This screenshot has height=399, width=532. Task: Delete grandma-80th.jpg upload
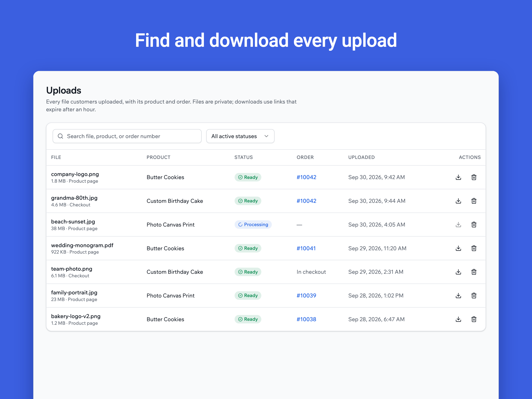pyautogui.click(x=474, y=201)
